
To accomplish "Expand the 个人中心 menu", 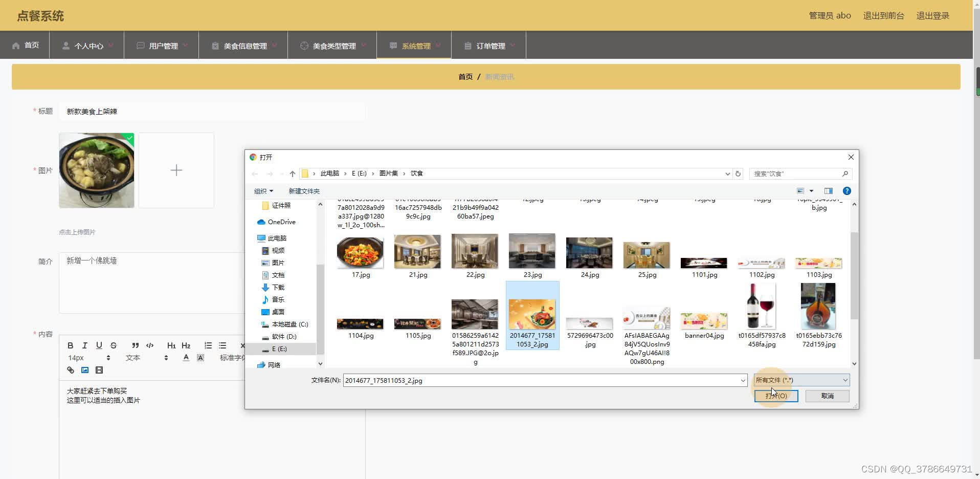I will point(87,46).
